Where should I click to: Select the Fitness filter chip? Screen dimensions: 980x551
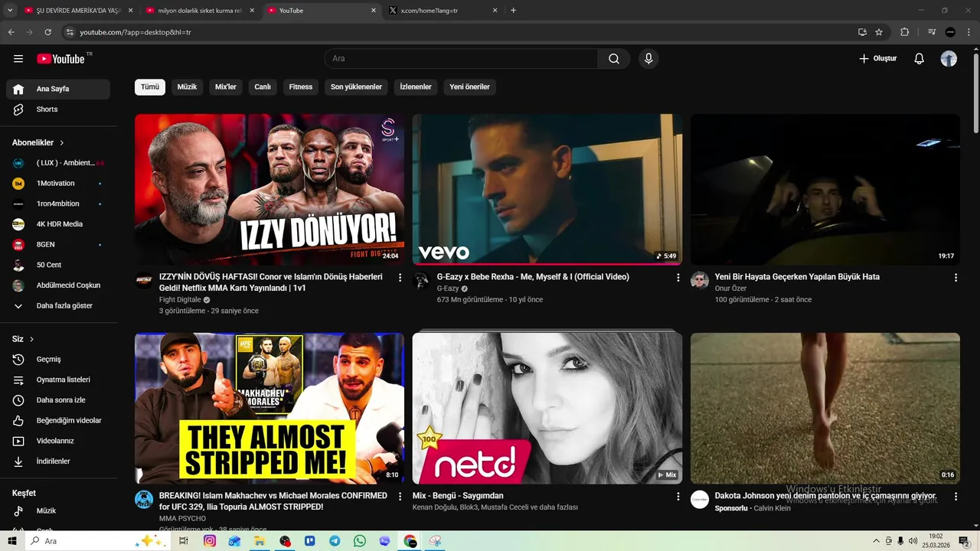[x=301, y=87]
